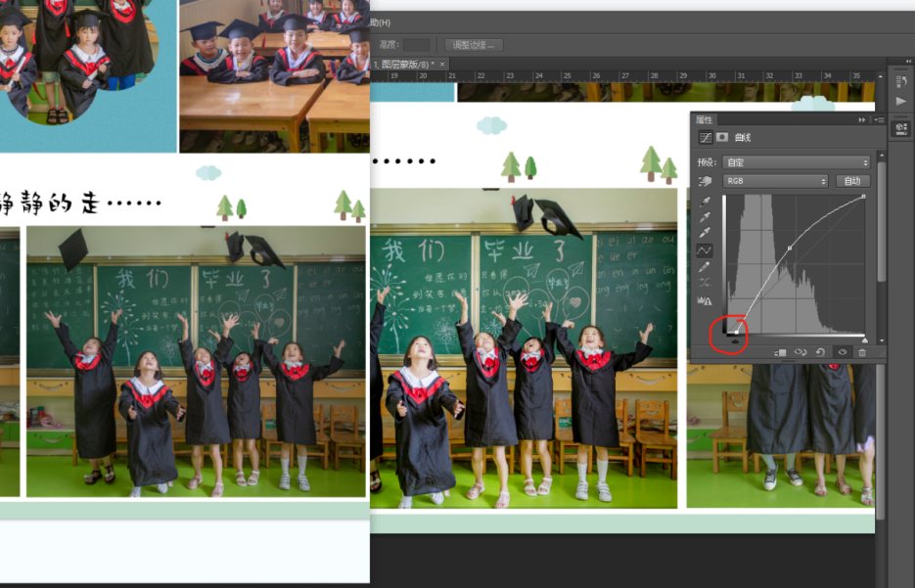Open the 帮助(H) menu
The height and width of the screenshot is (588, 915).
click(x=381, y=23)
